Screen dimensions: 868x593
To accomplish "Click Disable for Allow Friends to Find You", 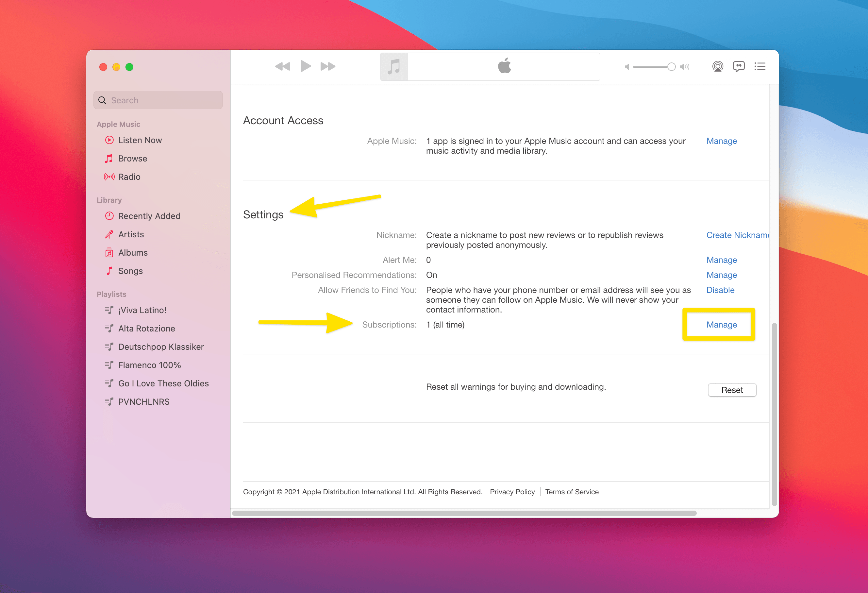I will click(720, 290).
